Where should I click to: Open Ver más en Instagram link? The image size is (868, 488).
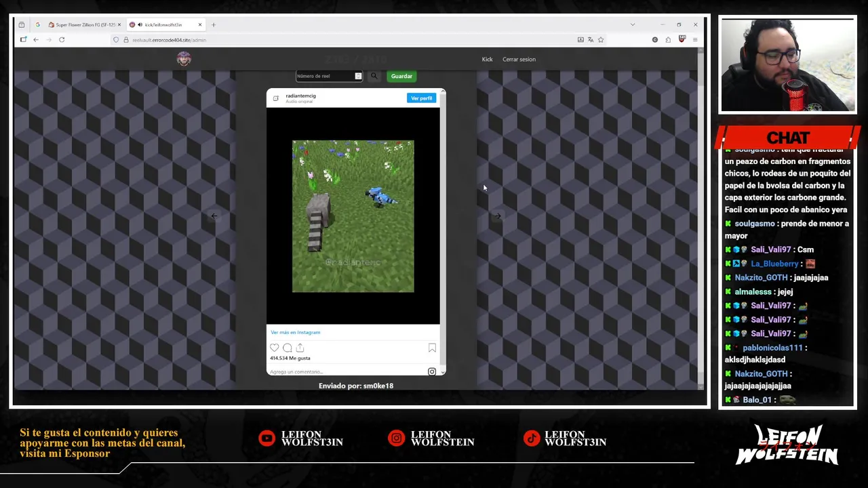(295, 332)
